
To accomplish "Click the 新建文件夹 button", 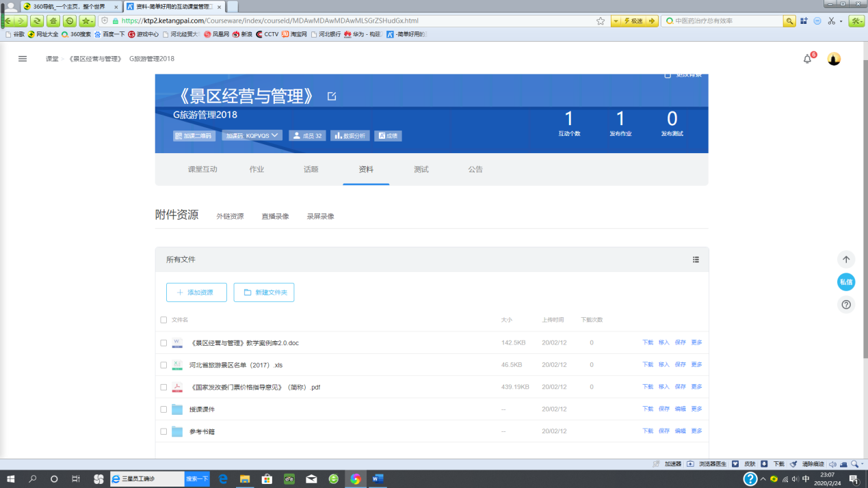I will (264, 293).
